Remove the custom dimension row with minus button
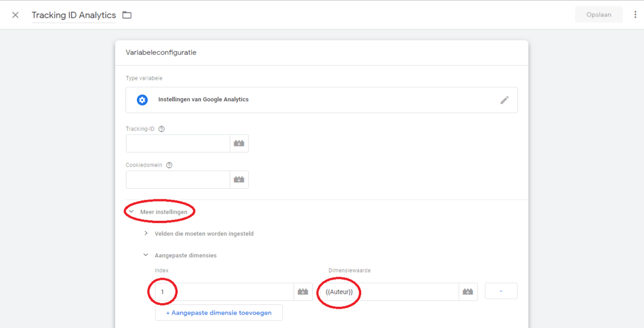Image resolution: width=644 pixels, height=328 pixels. tap(501, 291)
